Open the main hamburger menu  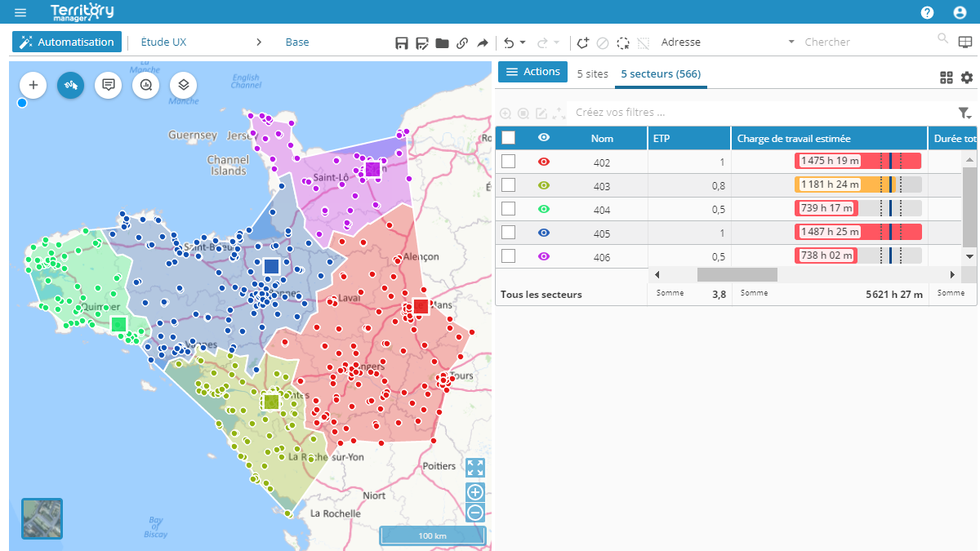point(20,12)
